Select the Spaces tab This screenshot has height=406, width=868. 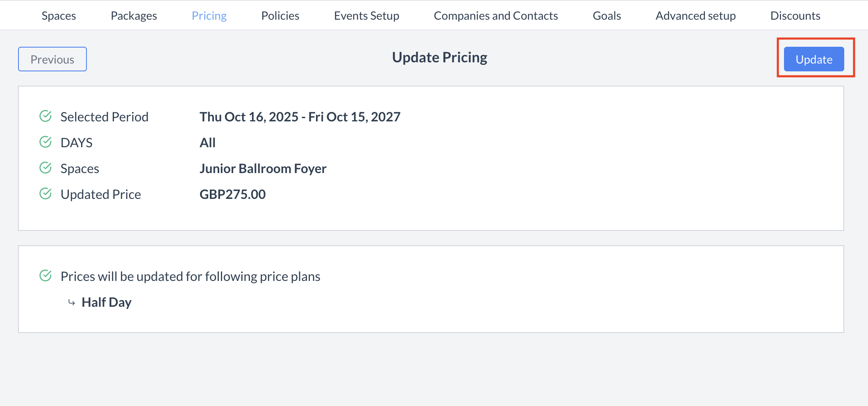pos(58,15)
